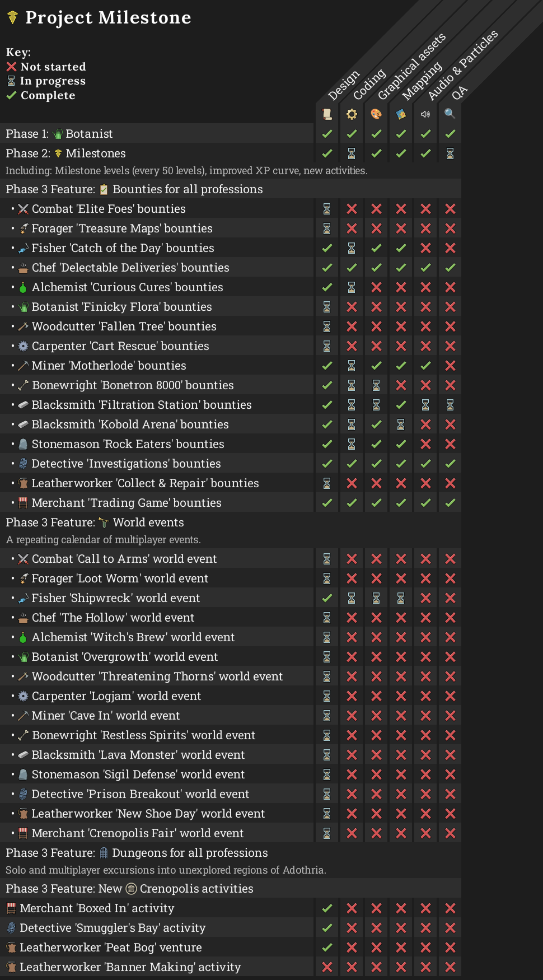The image size is (543, 980).
Task: Click the red X Not started key symbol
Action: [11, 67]
